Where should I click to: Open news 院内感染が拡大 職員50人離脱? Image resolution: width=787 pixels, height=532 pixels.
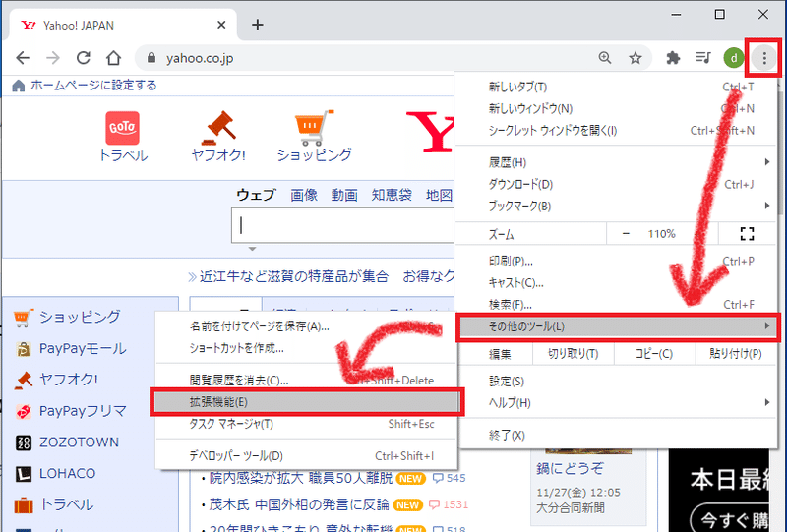coord(301,478)
